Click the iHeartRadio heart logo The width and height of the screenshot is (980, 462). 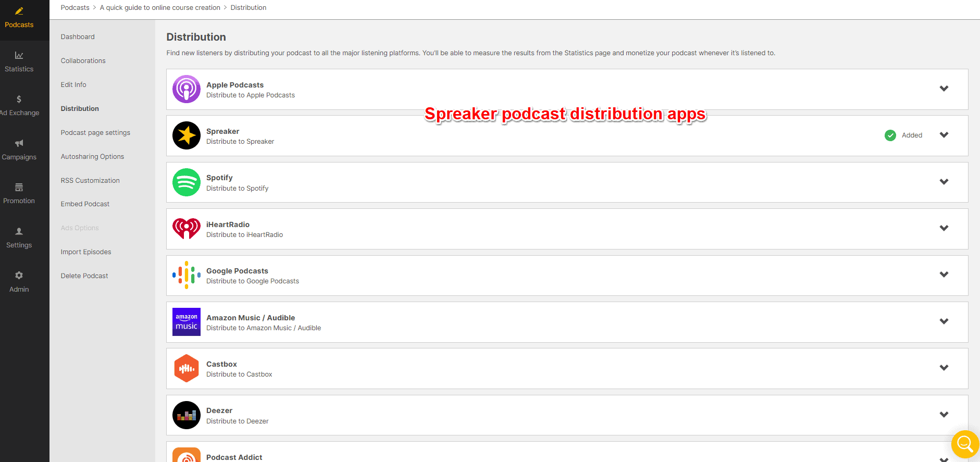(187, 229)
